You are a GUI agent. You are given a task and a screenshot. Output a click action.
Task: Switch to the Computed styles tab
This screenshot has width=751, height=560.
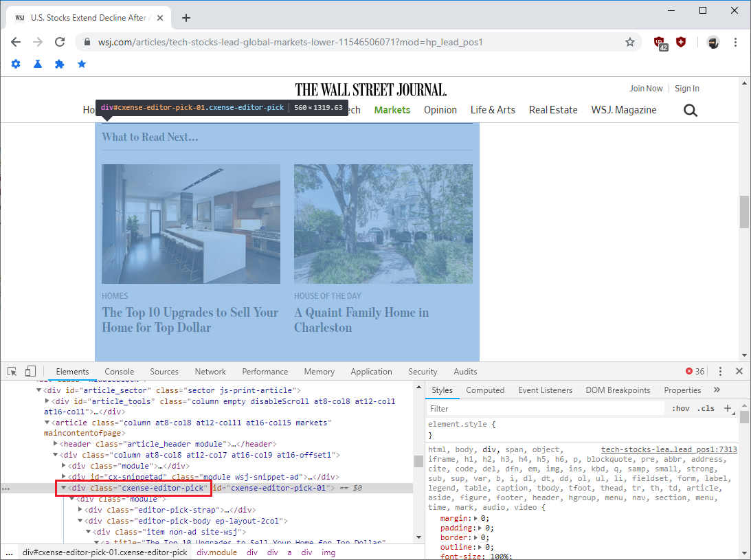click(485, 390)
